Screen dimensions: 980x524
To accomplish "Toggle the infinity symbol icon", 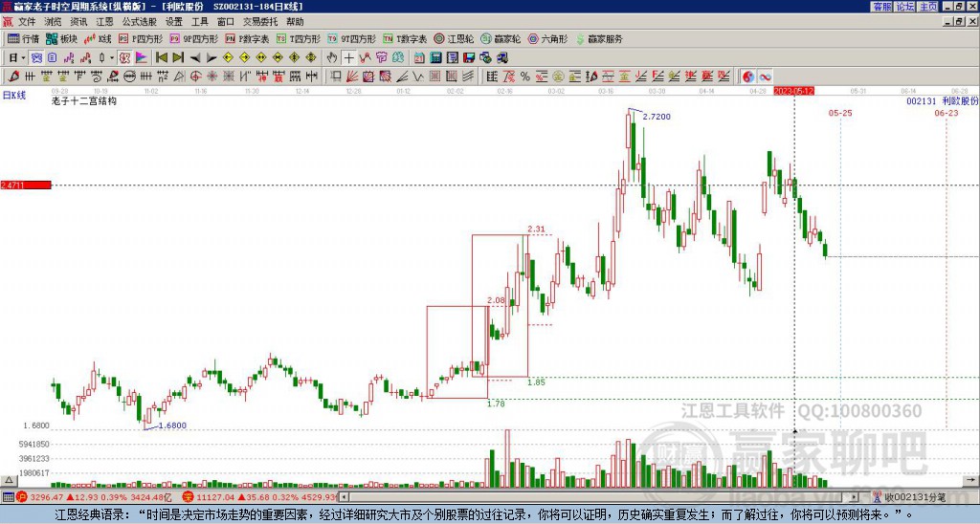I will tap(765, 76).
